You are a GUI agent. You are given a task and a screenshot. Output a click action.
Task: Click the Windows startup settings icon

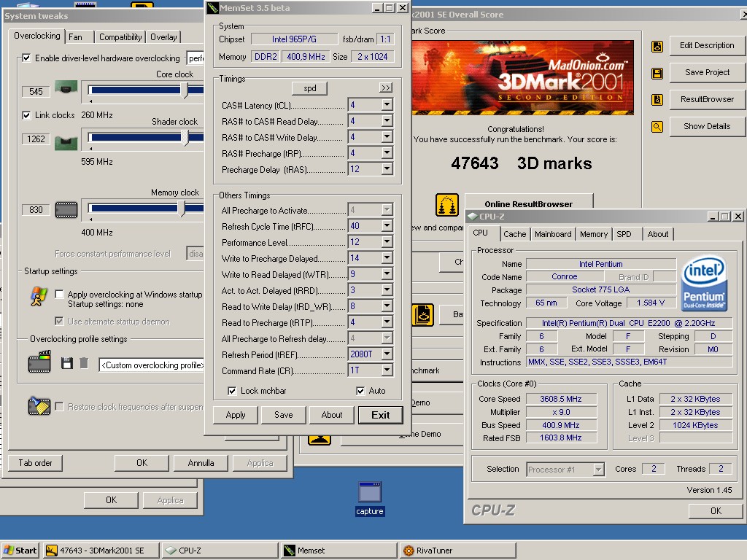pyautogui.click(x=39, y=296)
